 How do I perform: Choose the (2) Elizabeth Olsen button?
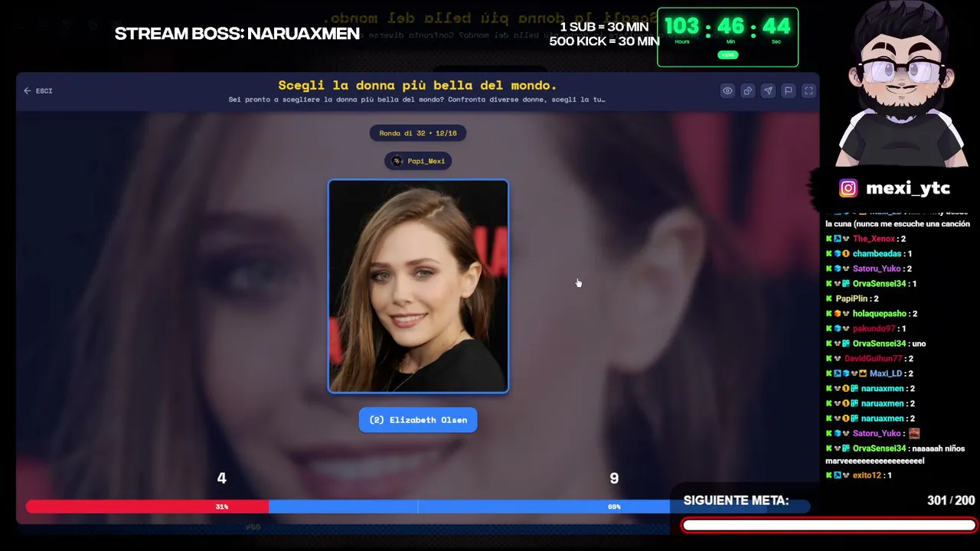point(418,420)
